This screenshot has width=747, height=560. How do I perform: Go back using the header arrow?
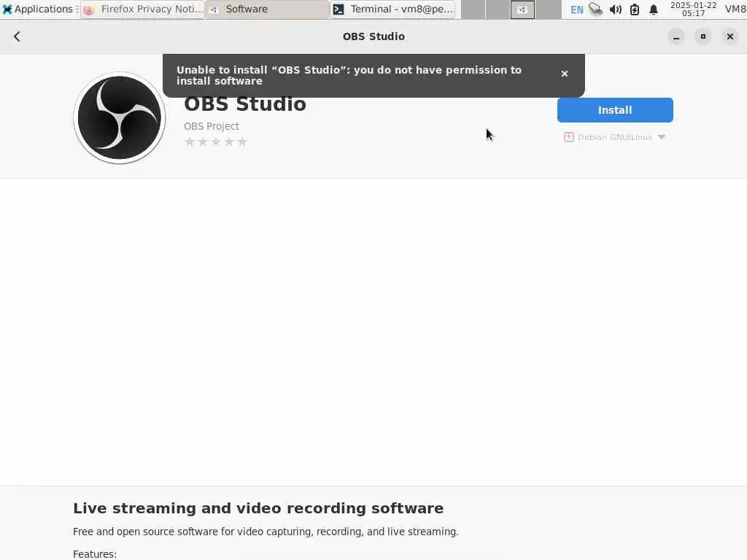[x=18, y=36]
